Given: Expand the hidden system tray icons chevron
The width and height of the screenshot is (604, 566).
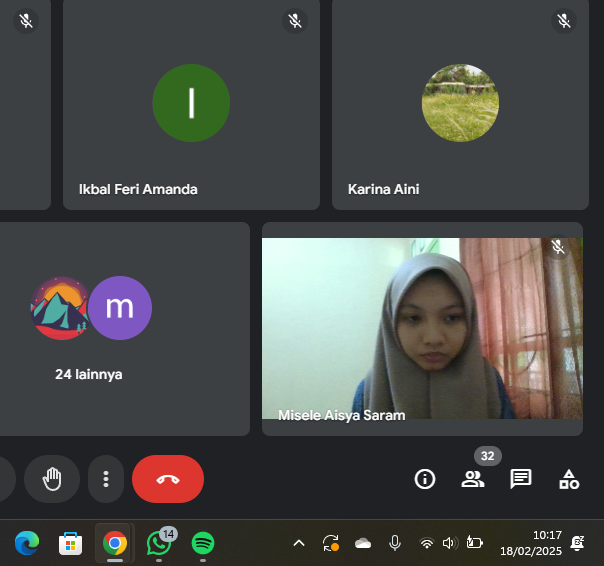Looking at the screenshot, I should tap(298, 543).
